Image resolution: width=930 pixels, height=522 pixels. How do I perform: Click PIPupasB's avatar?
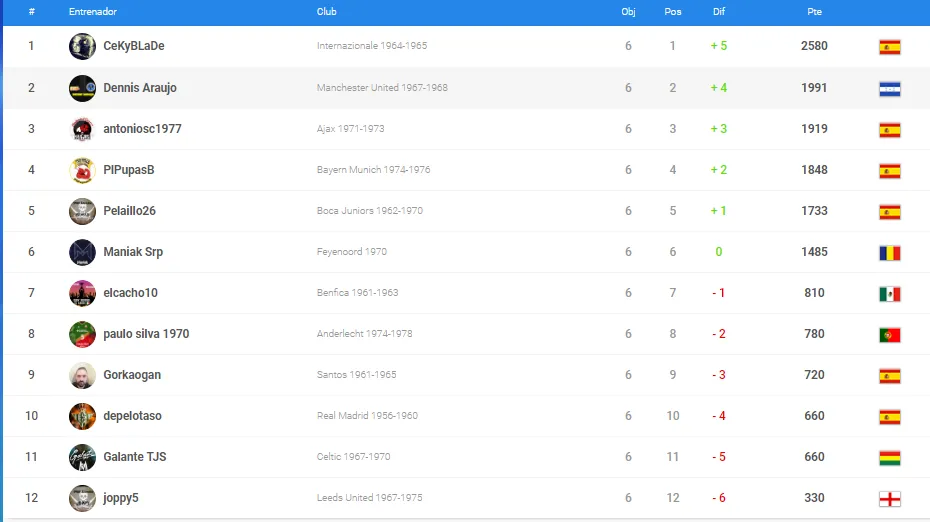(82, 170)
